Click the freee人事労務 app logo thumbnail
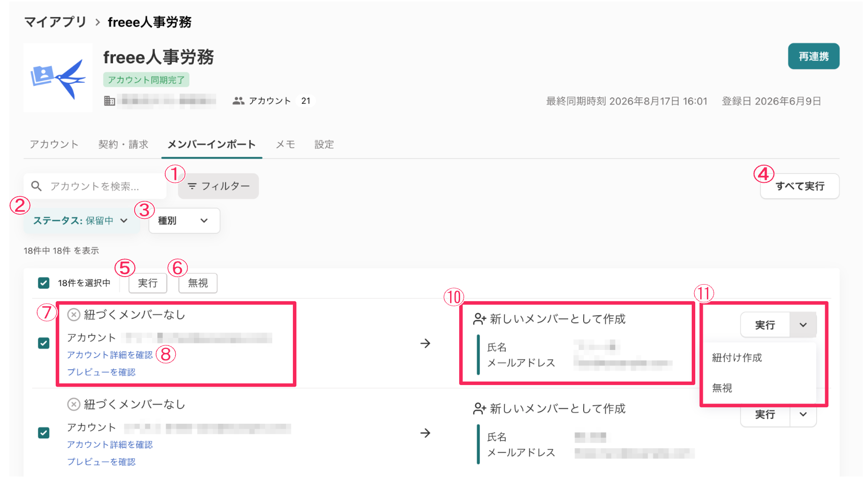 coord(58,77)
